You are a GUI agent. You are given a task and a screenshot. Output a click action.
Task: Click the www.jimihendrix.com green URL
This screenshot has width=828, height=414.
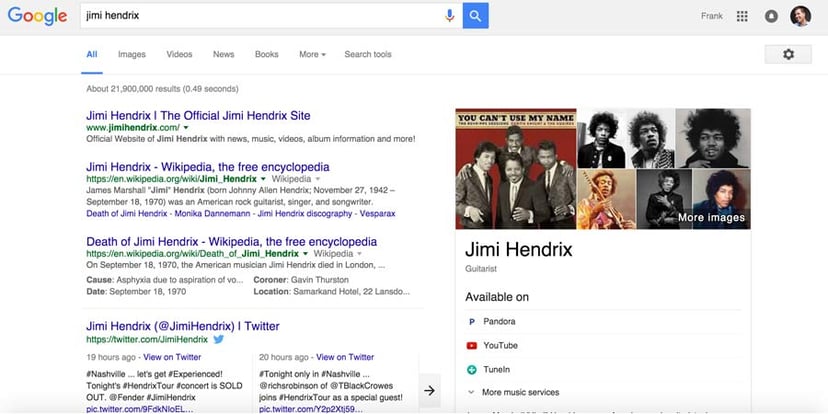click(x=133, y=128)
